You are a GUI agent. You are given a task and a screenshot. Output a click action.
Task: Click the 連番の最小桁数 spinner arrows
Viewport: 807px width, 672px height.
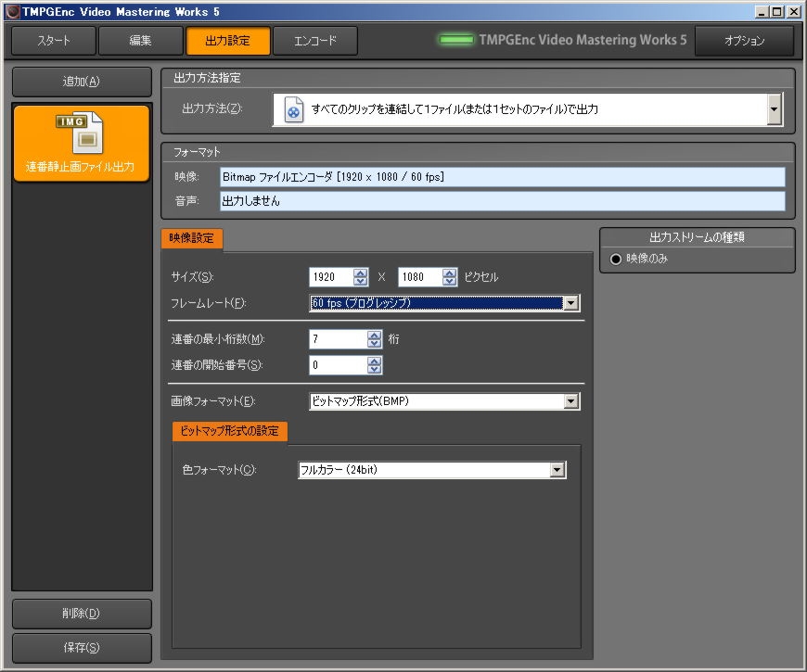pos(375,339)
